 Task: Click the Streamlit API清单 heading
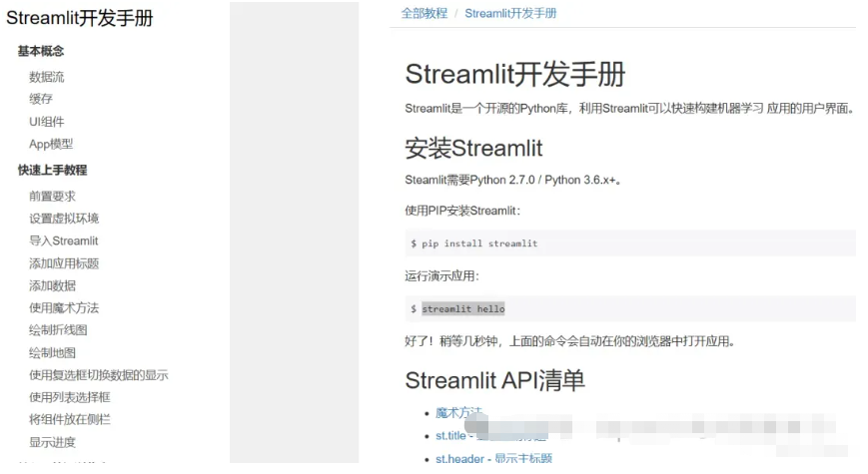494,380
